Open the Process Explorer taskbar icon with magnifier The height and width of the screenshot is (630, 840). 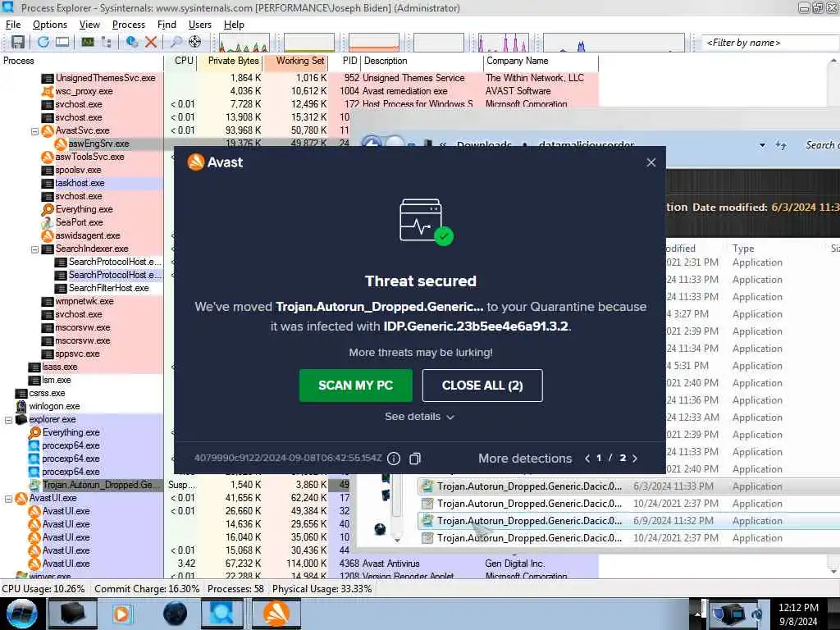click(x=221, y=614)
